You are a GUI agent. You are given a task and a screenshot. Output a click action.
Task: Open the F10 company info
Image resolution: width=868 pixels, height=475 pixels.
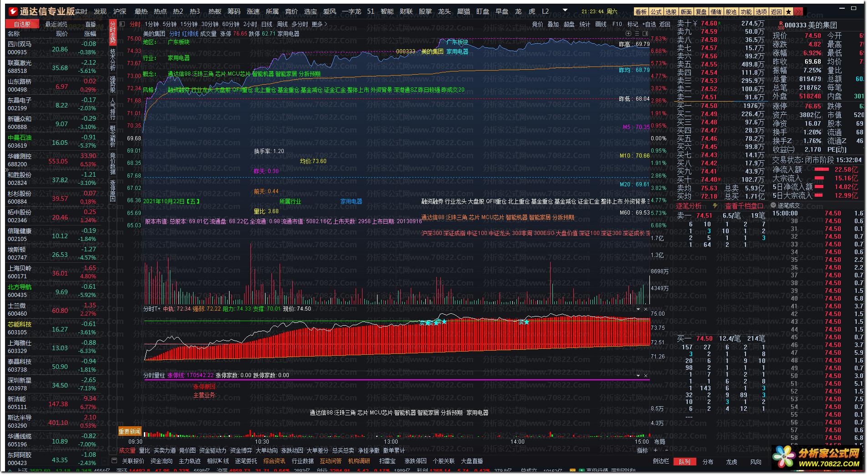617,24
